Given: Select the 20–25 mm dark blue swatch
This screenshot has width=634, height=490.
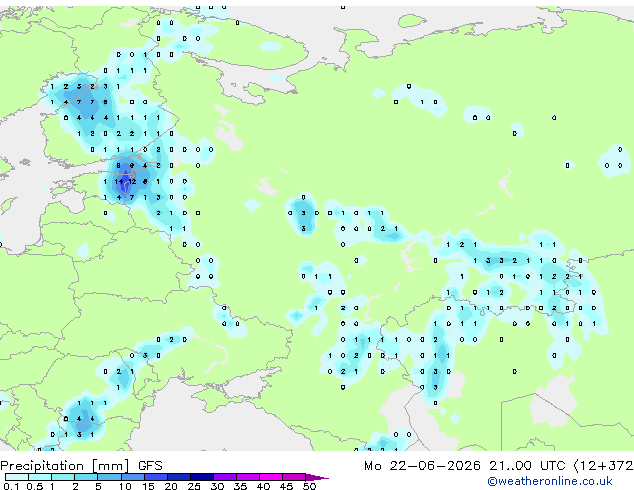Looking at the screenshot, I should tap(179, 477).
